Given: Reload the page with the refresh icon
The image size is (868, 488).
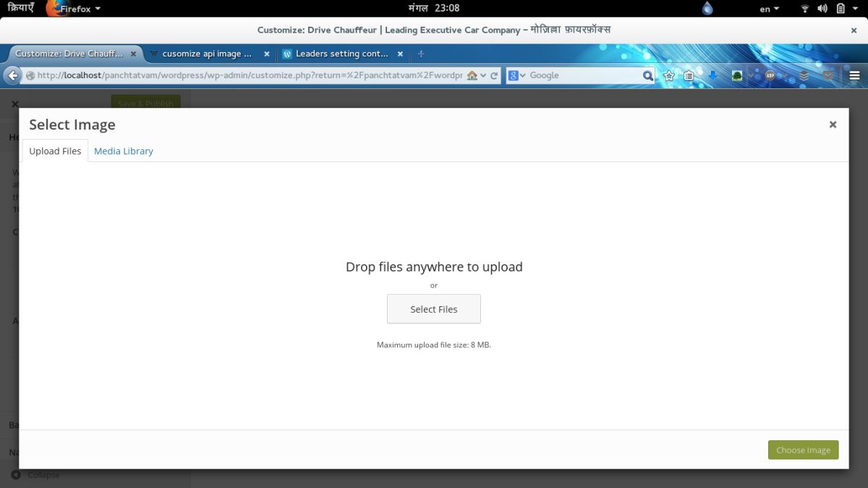Looking at the screenshot, I should 494,75.
